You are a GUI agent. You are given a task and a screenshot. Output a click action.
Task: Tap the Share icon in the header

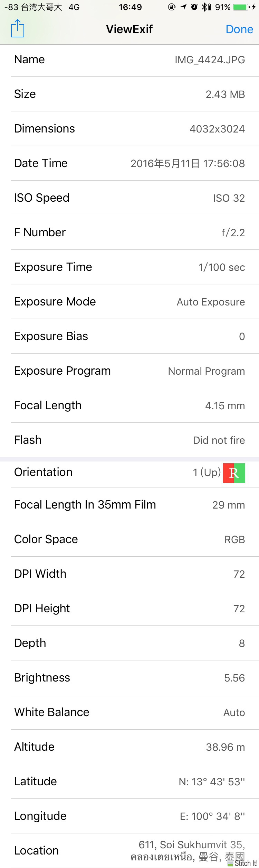point(18,29)
